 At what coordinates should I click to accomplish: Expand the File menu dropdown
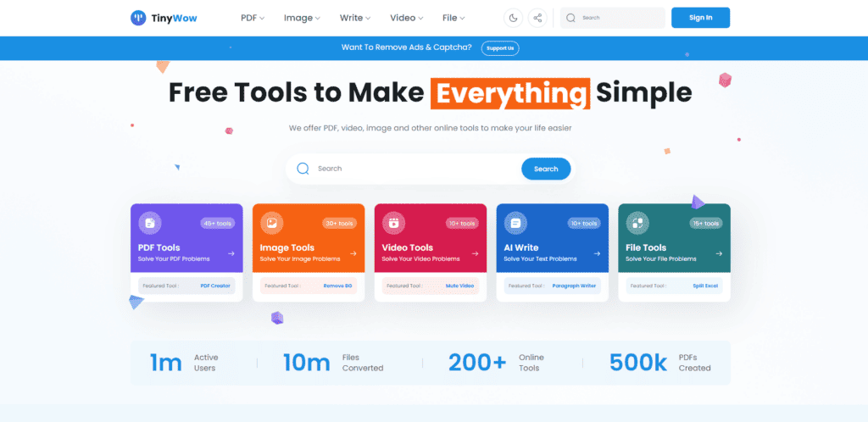click(x=453, y=18)
